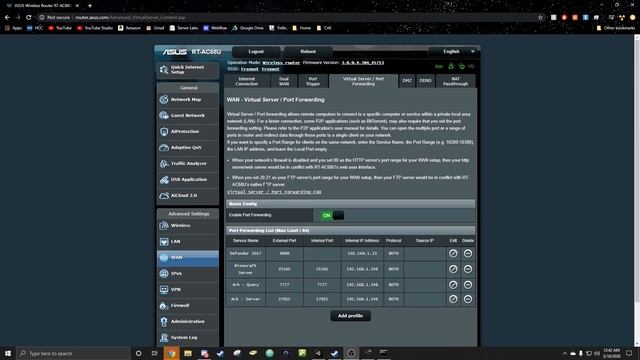Delete the Minecraft Server forwarding rule
640x360 pixels.
tap(468, 269)
